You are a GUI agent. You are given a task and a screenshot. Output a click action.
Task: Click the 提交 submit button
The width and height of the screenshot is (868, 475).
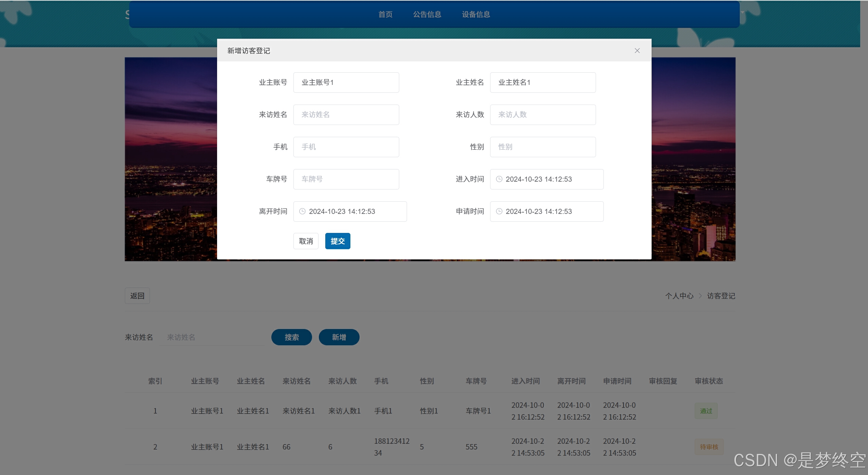pyautogui.click(x=337, y=241)
